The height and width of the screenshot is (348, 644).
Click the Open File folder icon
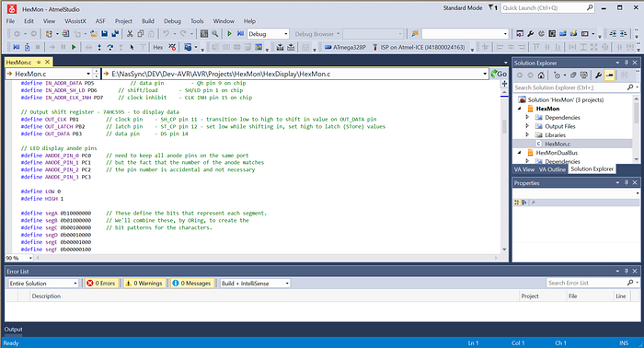click(x=94, y=34)
